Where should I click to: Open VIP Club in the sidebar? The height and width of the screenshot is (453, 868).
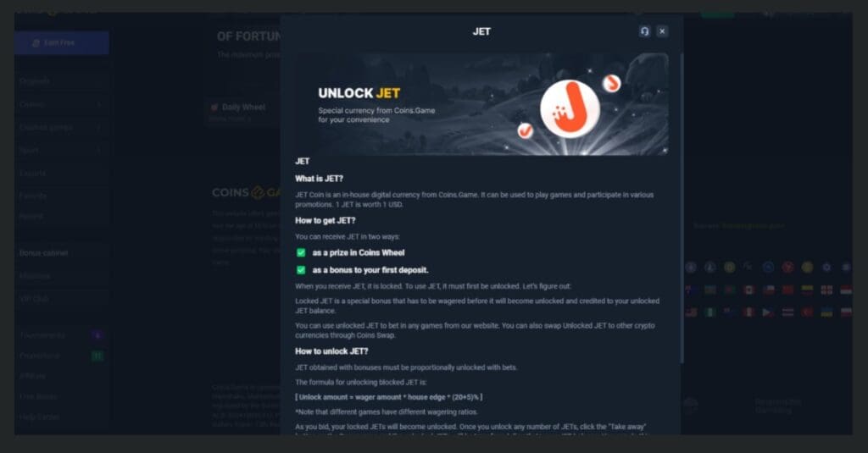(62, 298)
